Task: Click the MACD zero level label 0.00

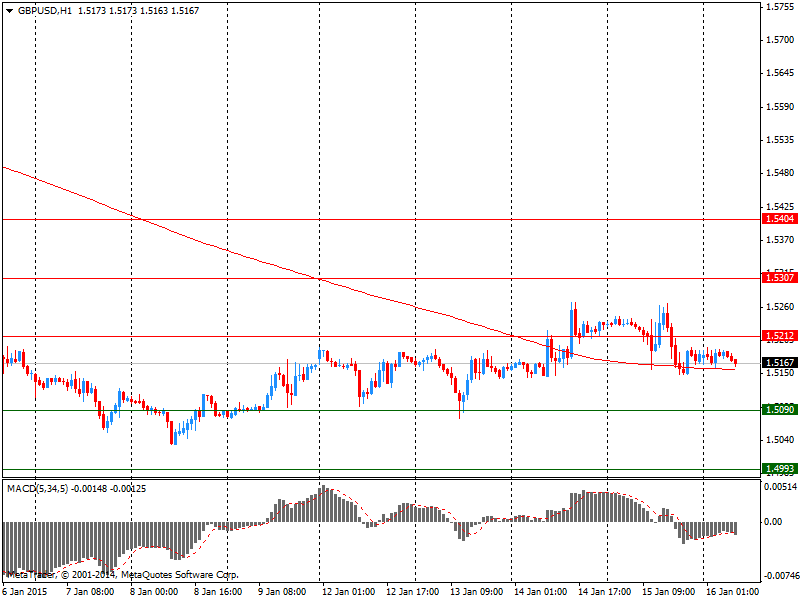Action: click(x=773, y=521)
